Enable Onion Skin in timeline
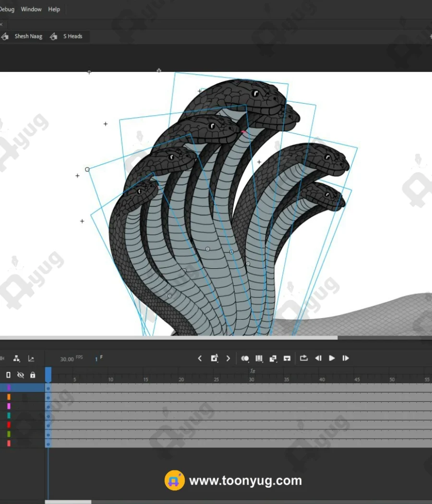 point(245,359)
